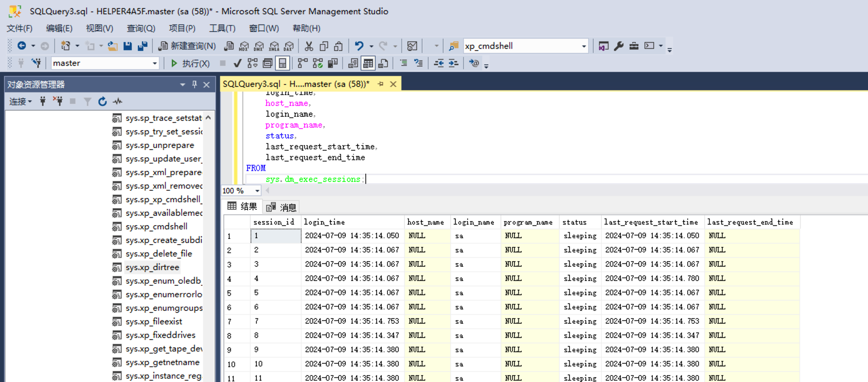The width and height of the screenshot is (868, 382).
Task: Open the 查询(Q) menu
Action: (141, 28)
